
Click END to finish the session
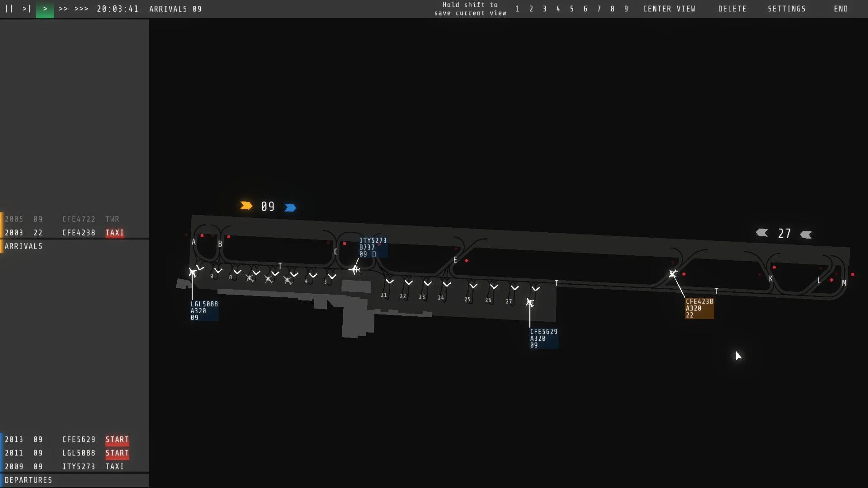(x=841, y=9)
